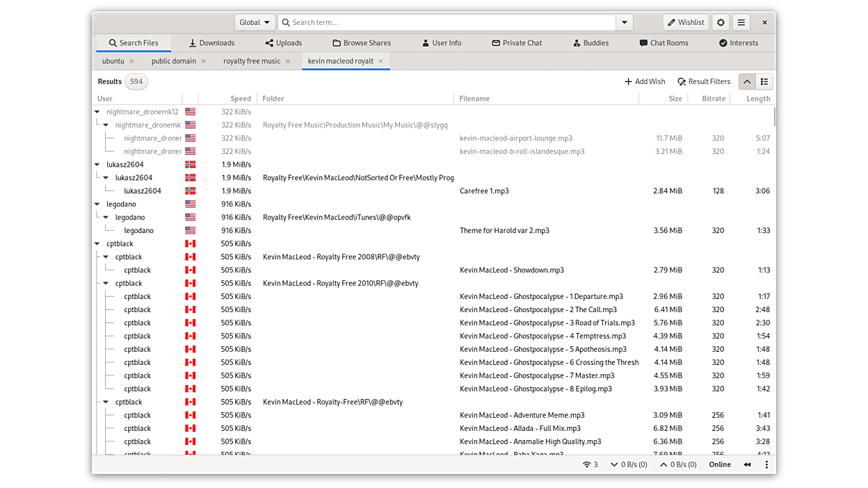Viewport: 868px width, 488px height.
Task: Sort by the Bitrate column header
Action: [x=709, y=99]
